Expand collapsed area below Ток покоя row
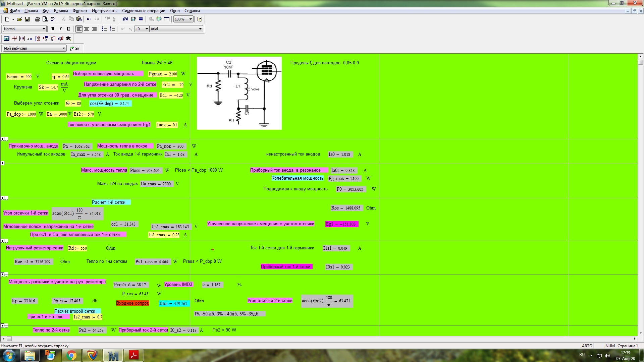 [2, 139]
